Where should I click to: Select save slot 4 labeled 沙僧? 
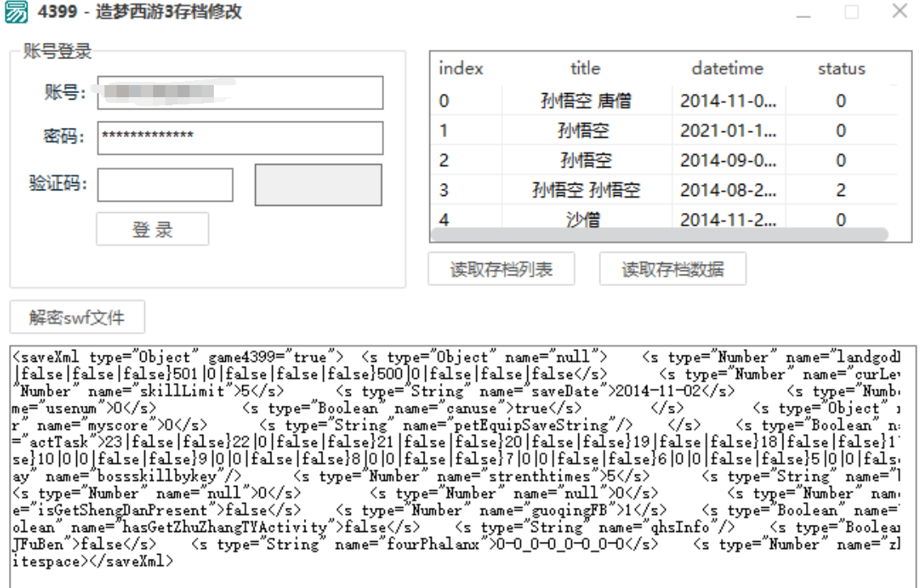pyautogui.click(x=585, y=219)
